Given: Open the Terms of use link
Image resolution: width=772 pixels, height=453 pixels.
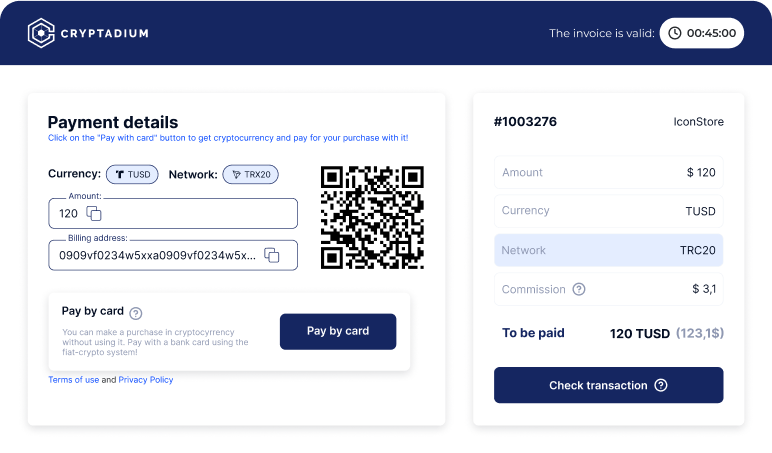Looking at the screenshot, I should (x=73, y=380).
